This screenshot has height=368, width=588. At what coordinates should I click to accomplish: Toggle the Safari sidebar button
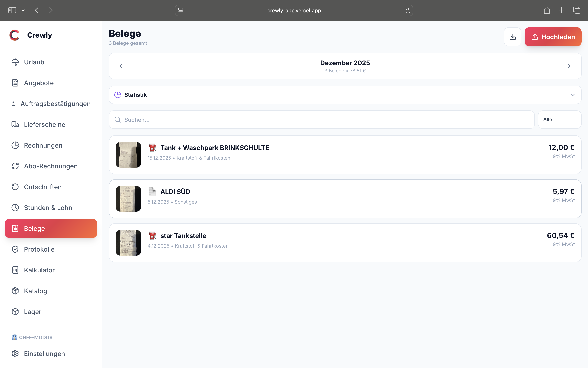coord(12,10)
